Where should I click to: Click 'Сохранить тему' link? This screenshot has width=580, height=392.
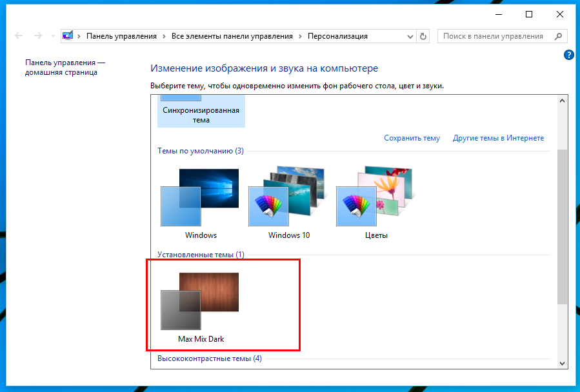click(412, 138)
